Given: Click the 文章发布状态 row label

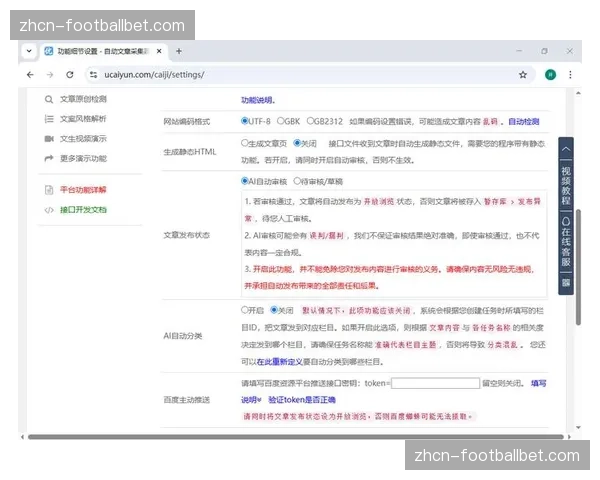Looking at the screenshot, I should tap(187, 235).
